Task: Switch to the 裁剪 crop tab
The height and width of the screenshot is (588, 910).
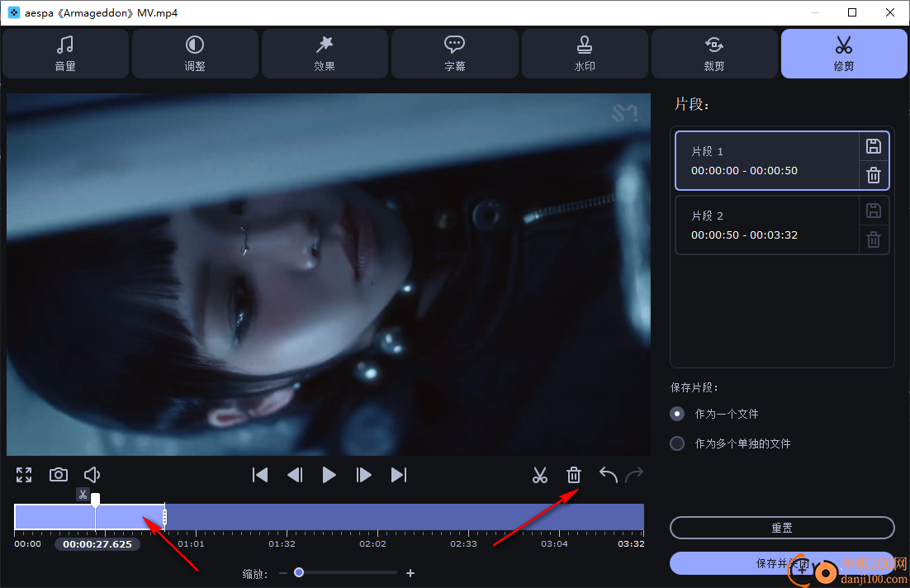Action: point(713,54)
